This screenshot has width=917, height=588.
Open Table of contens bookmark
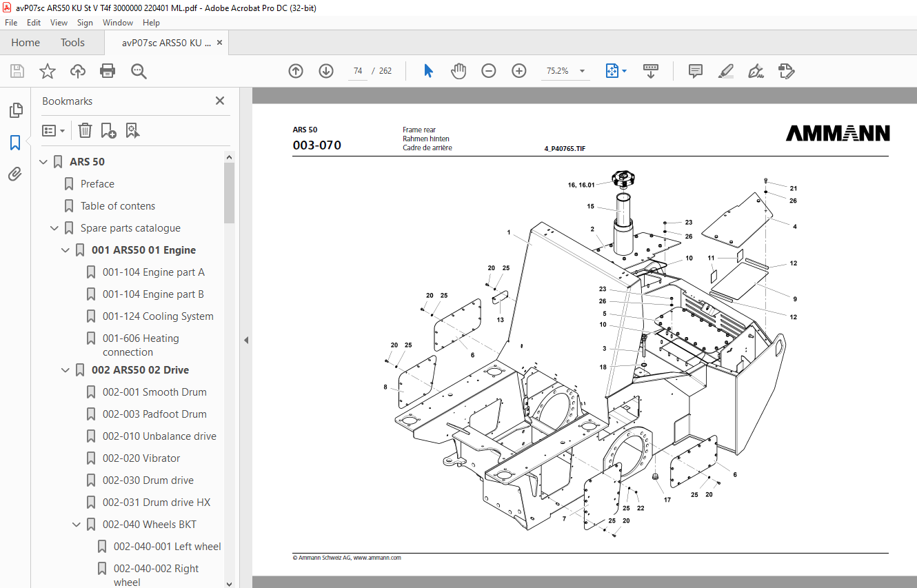(118, 206)
